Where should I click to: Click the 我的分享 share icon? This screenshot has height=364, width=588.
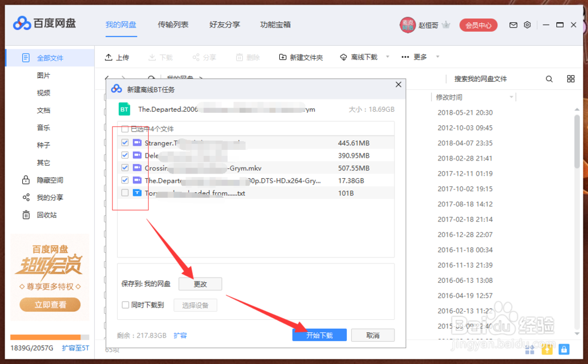click(x=26, y=197)
